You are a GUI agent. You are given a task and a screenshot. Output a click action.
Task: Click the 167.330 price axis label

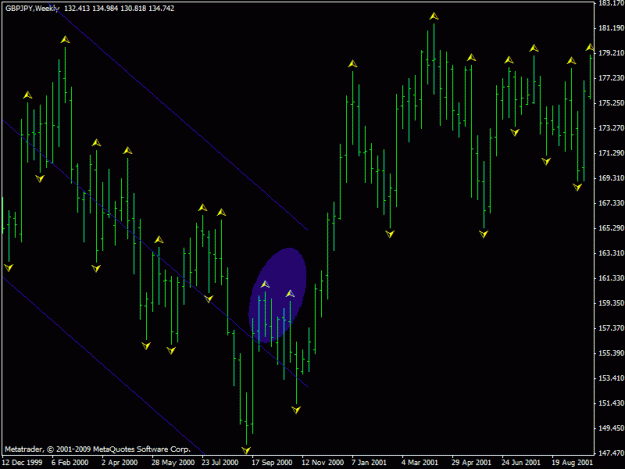click(x=611, y=203)
